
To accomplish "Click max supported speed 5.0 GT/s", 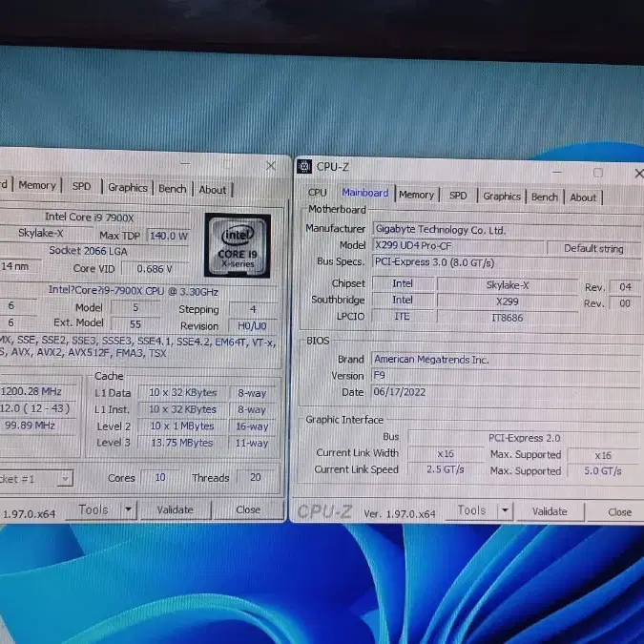I will 603,470.
